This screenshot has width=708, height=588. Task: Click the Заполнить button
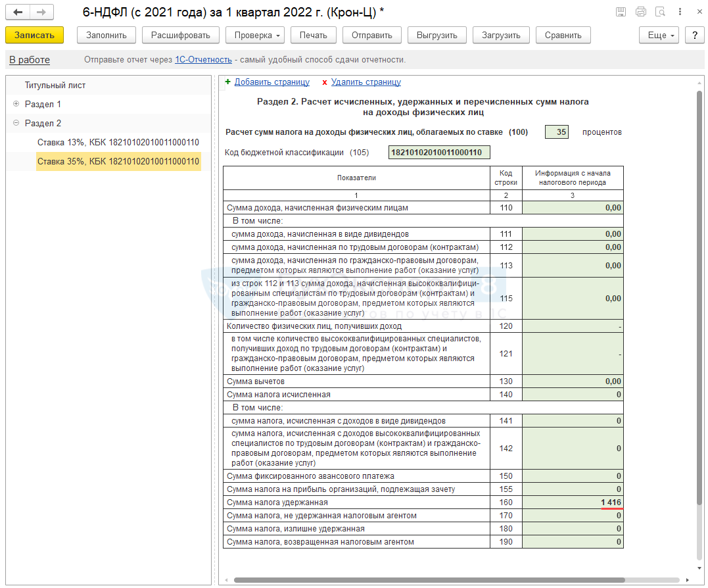(x=106, y=36)
